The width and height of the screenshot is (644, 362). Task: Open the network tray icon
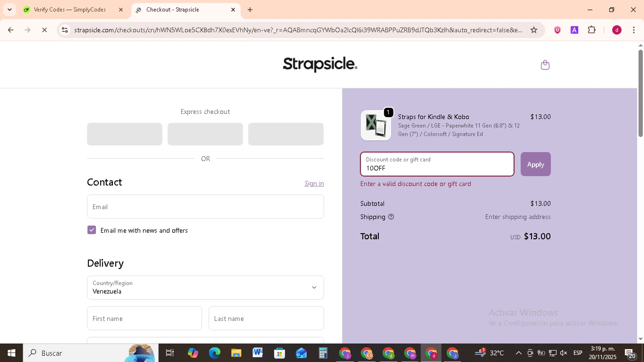553,353
